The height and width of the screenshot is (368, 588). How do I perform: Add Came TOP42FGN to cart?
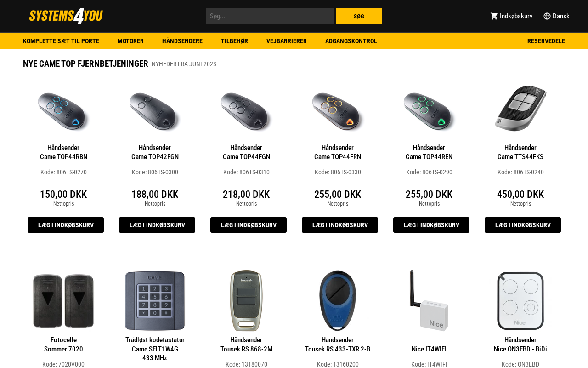(x=157, y=225)
